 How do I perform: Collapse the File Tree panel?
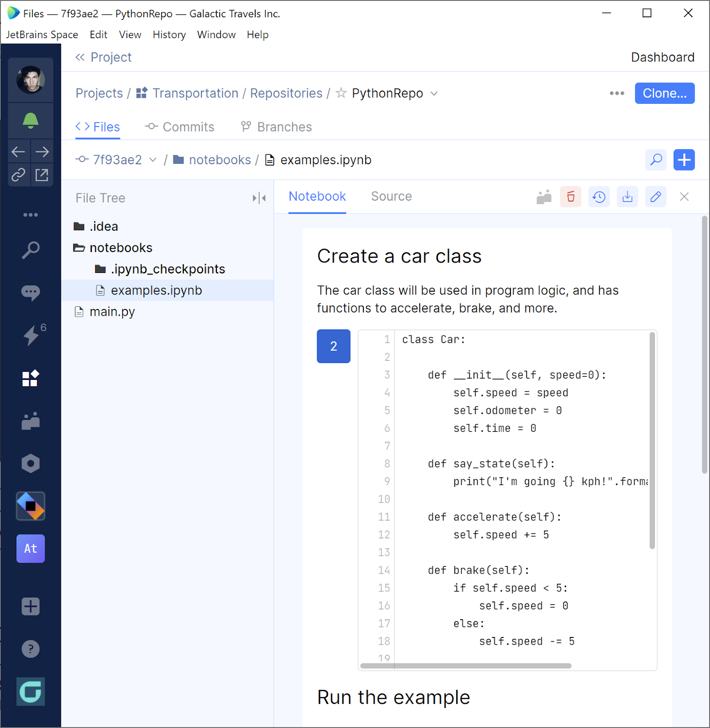click(x=259, y=198)
